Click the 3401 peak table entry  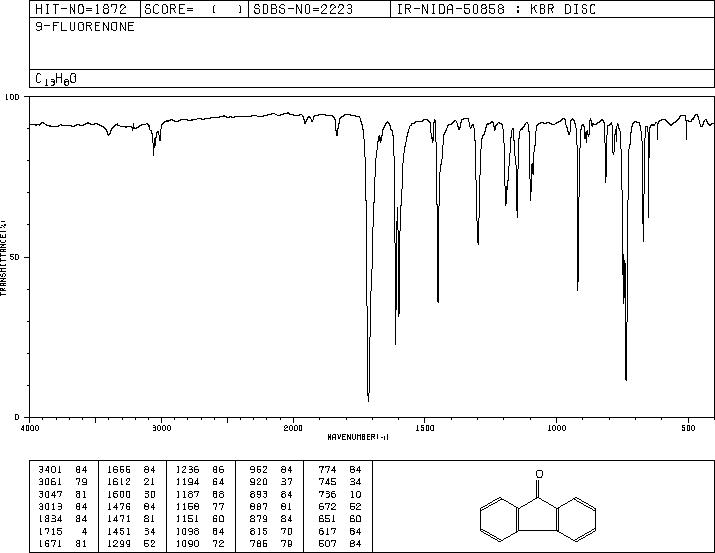point(62,470)
